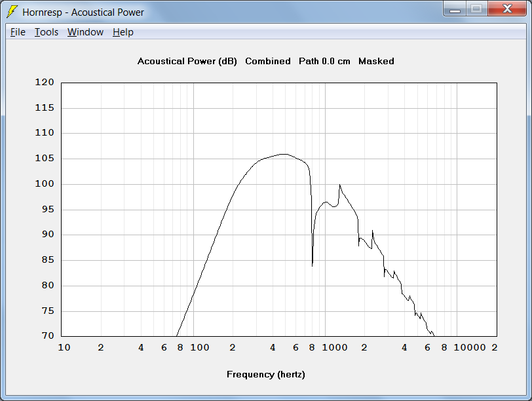Viewport: 532px width, 401px height.
Task: Click the 'Path 0.0 cm' label
Action: click(x=324, y=62)
